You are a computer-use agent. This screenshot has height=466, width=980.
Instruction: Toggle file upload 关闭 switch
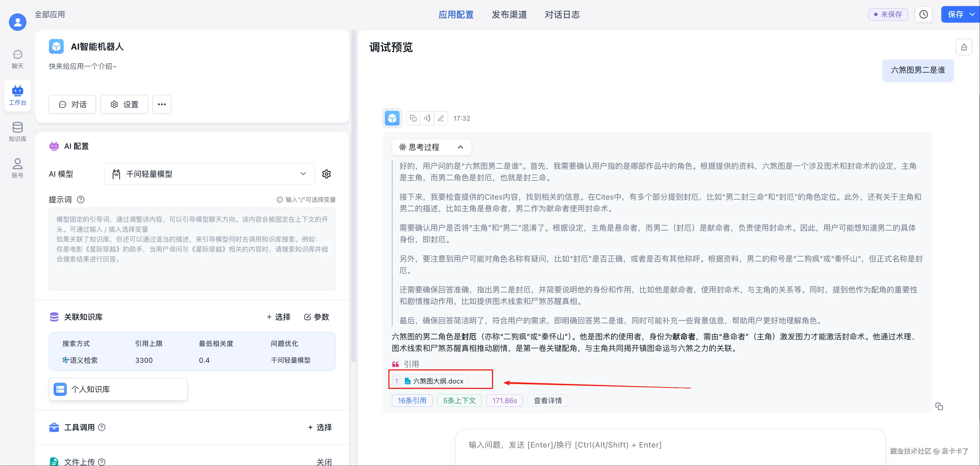coord(324,461)
